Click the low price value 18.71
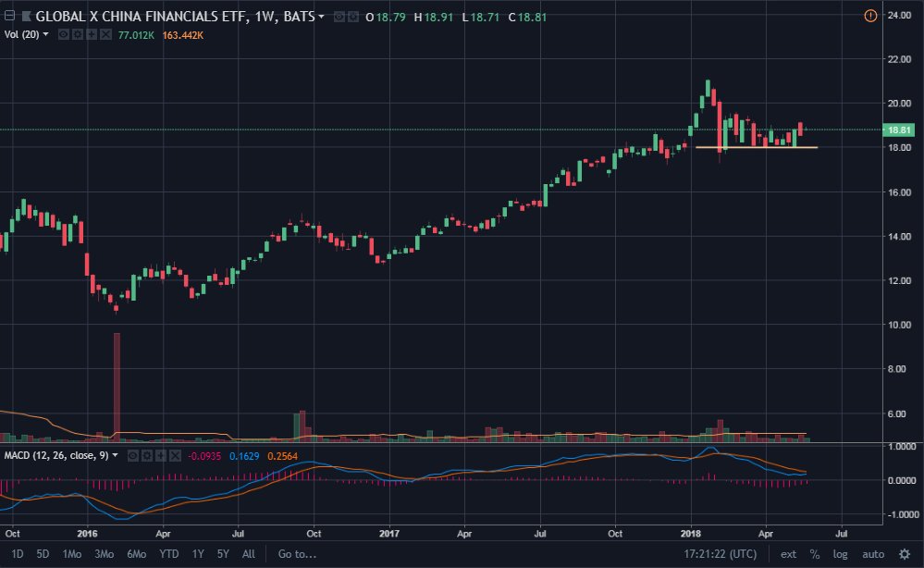Viewport: 924px width, 568px height. point(485,17)
